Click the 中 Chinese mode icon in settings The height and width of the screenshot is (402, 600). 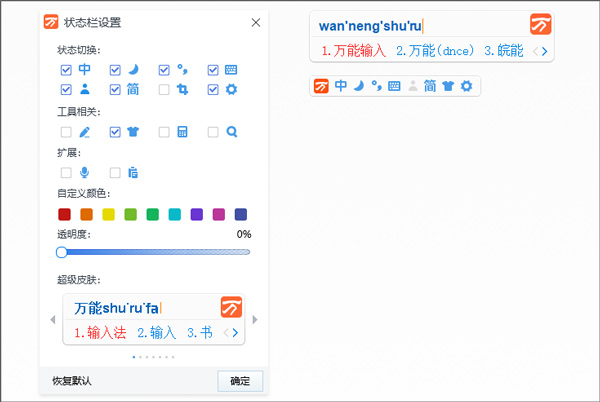85,70
